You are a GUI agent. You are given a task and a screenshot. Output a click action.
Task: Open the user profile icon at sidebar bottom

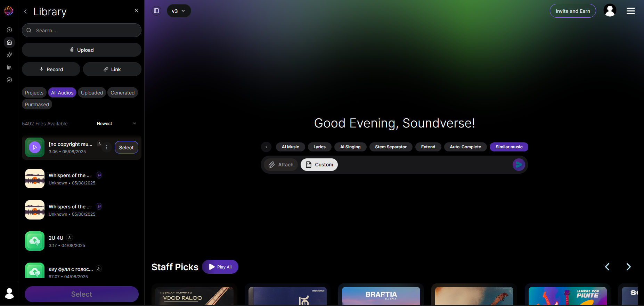pyautogui.click(x=9, y=293)
